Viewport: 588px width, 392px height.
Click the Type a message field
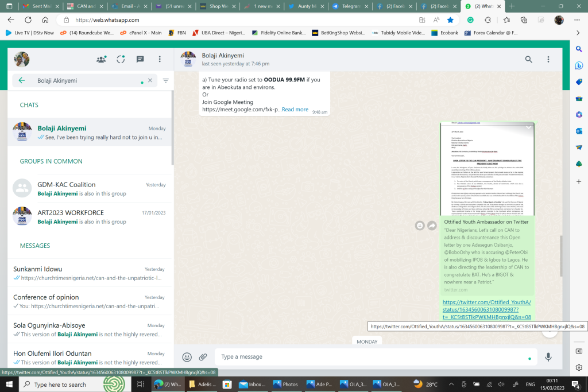point(373,357)
